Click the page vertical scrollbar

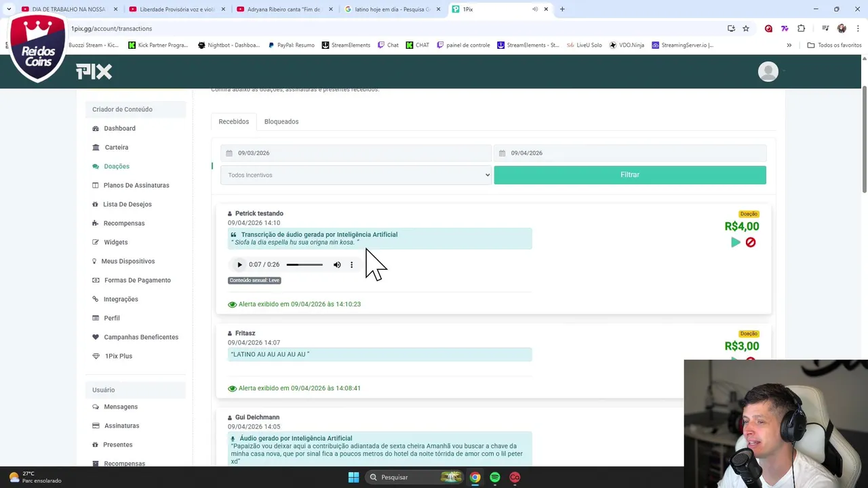pyautogui.click(x=865, y=139)
